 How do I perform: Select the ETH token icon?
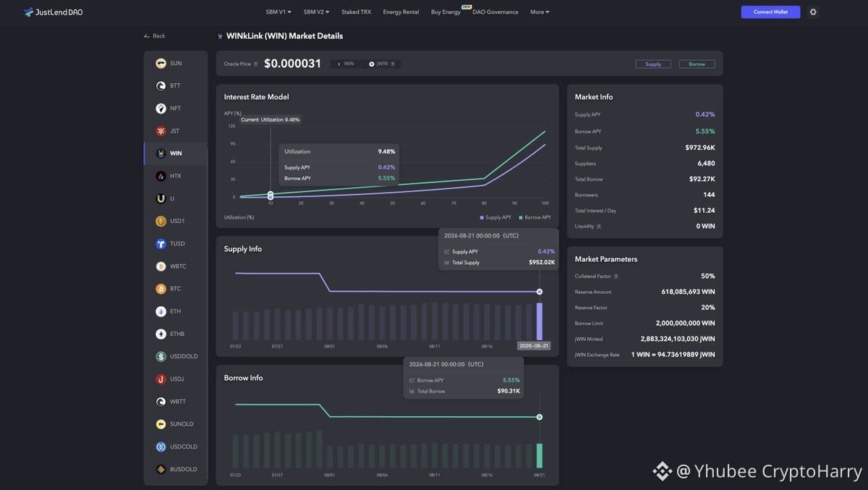161,311
